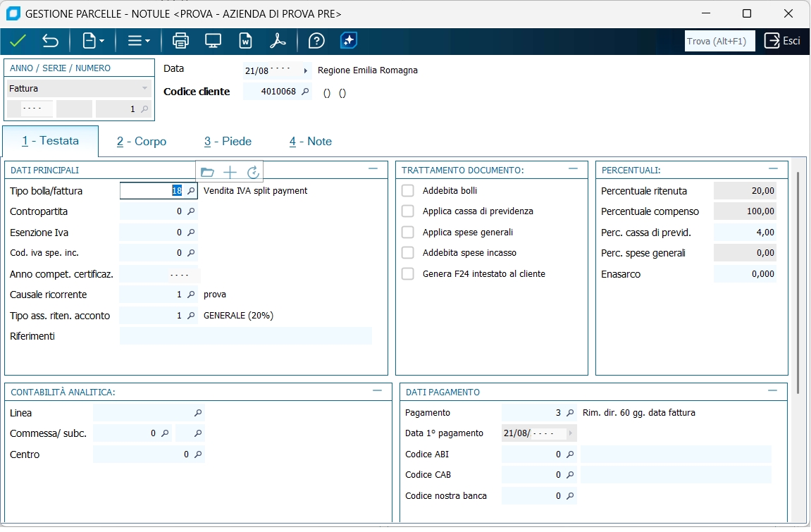
Task: Check Genera F24 intestato al cliente
Action: point(408,274)
